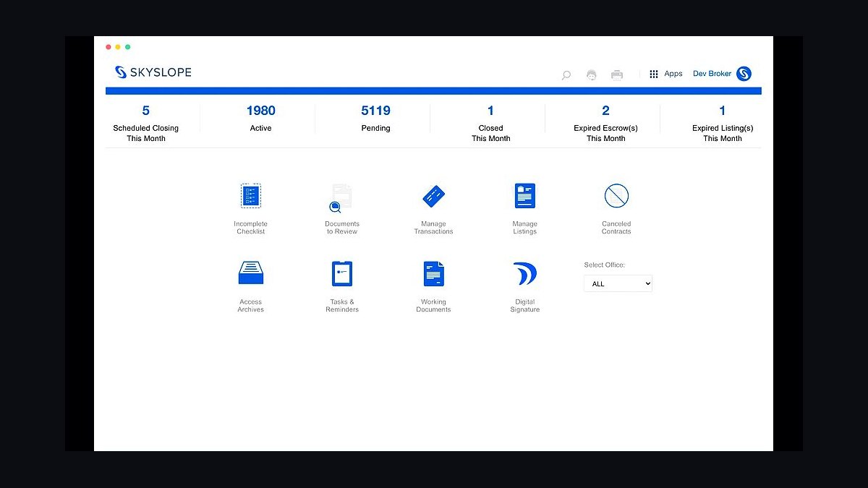Click the SkySlope logo
The width and height of the screenshot is (868, 488).
(x=153, y=72)
